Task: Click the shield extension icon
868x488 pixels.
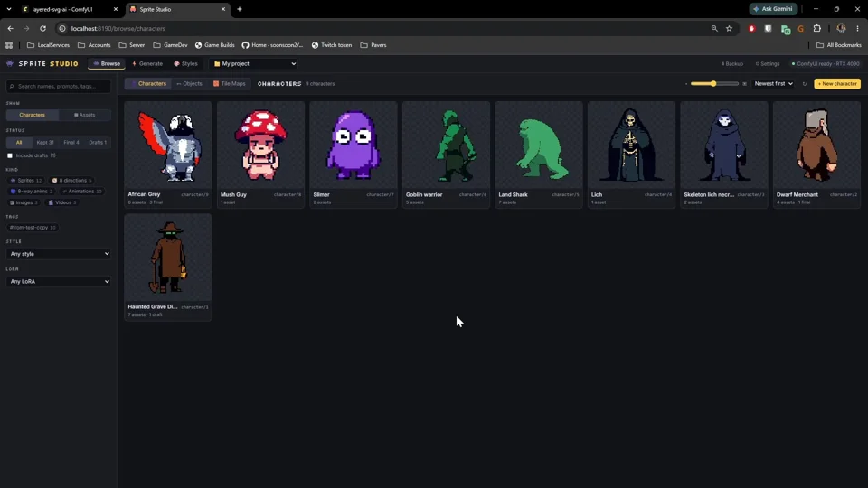Action: coord(768,28)
